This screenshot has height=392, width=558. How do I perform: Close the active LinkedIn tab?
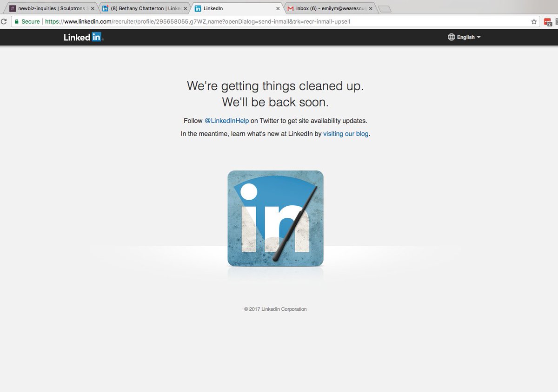coord(278,8)
